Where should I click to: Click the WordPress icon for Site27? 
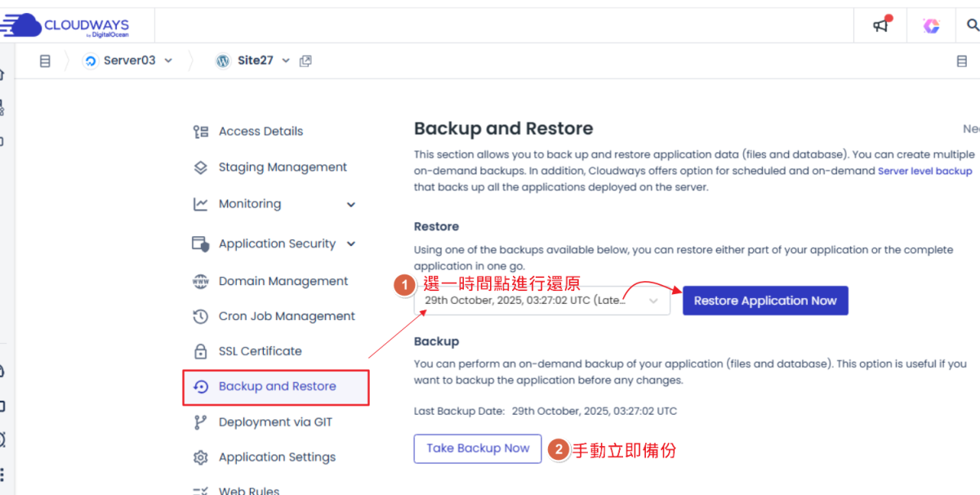[223, 61]
